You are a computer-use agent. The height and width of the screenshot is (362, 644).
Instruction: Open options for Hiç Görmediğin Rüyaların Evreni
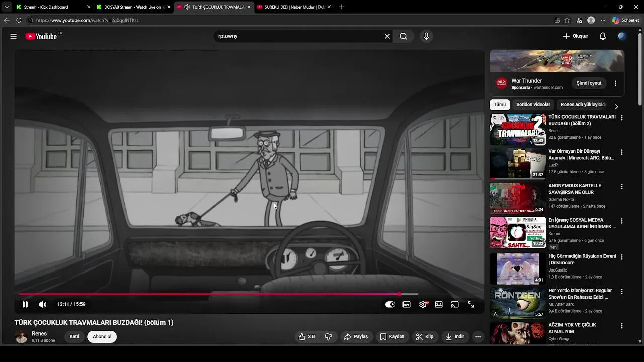(622, 257)
